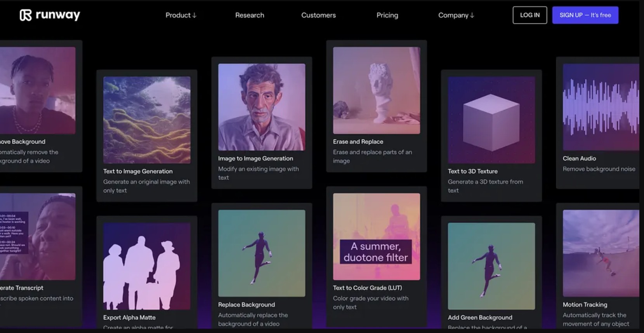This screenshot has height=333, width=644.
Task: Click the LOG IN button
Action: point(530,15)
